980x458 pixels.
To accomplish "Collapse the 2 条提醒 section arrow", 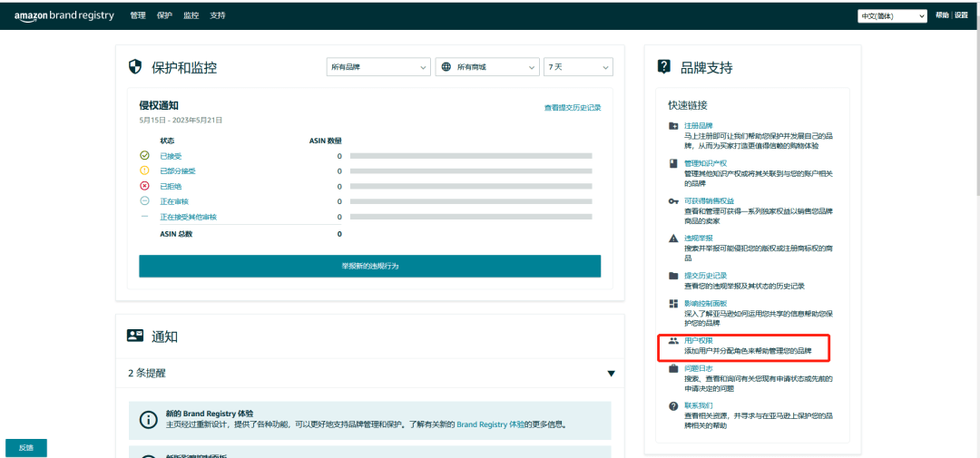I will pos(611,374).
